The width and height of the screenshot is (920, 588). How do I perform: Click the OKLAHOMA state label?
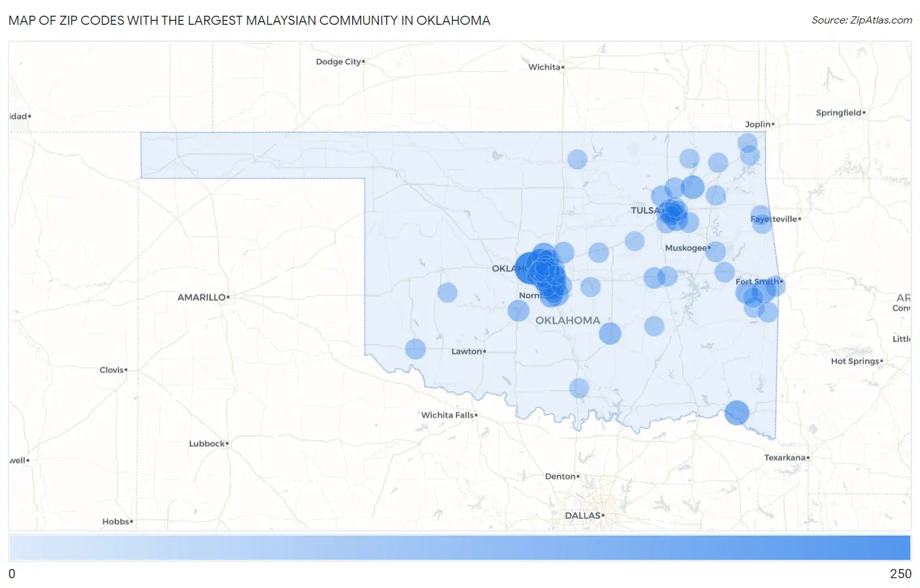pos(567,320)
